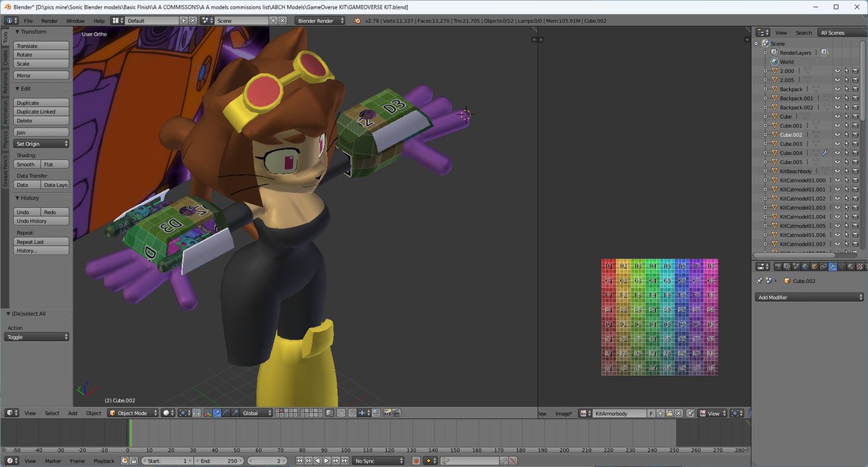868x467 pixels.
Task: Toggle visibility eye of Backpack
Action: point(837,89)
